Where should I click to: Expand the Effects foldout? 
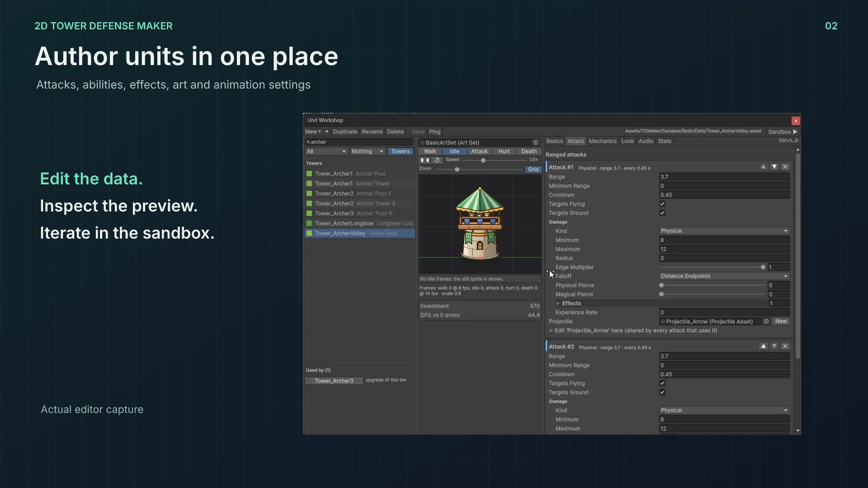(558, 304)
